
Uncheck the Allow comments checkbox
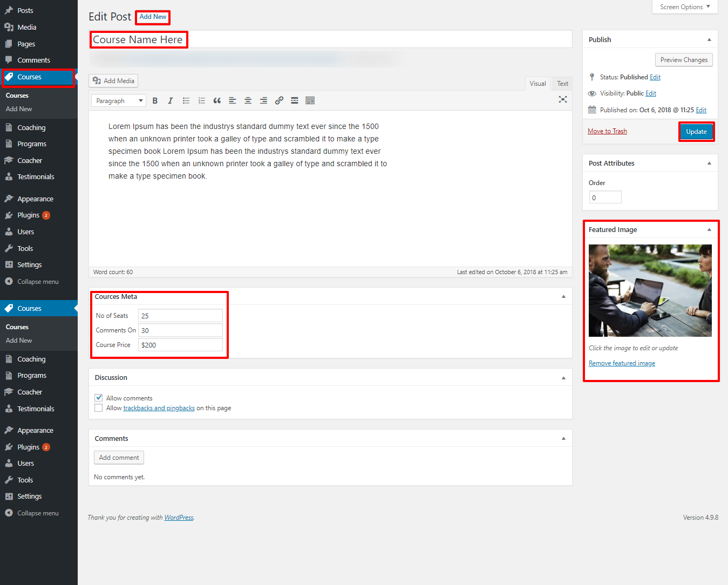(99, 398)
